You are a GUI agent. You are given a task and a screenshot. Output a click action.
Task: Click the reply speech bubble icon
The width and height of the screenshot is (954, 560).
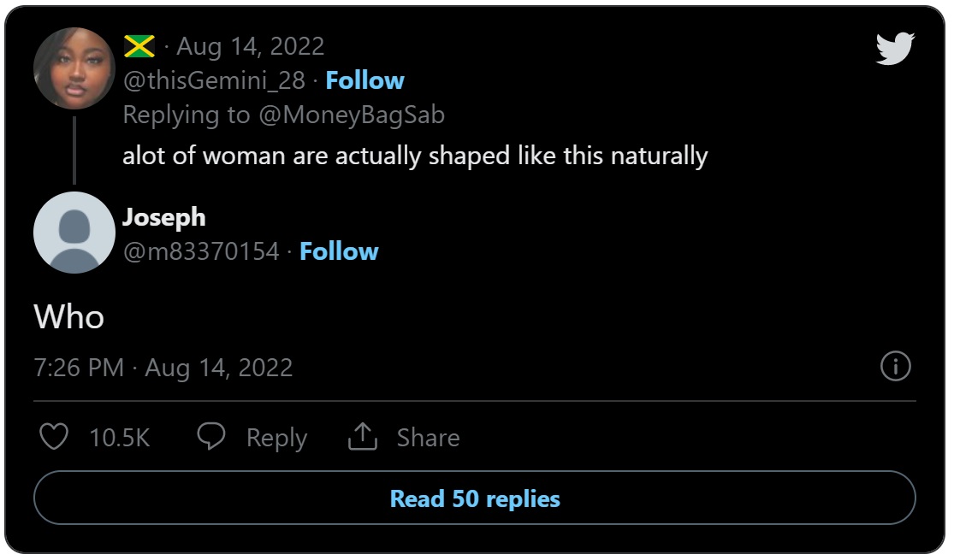pos(211,437)
